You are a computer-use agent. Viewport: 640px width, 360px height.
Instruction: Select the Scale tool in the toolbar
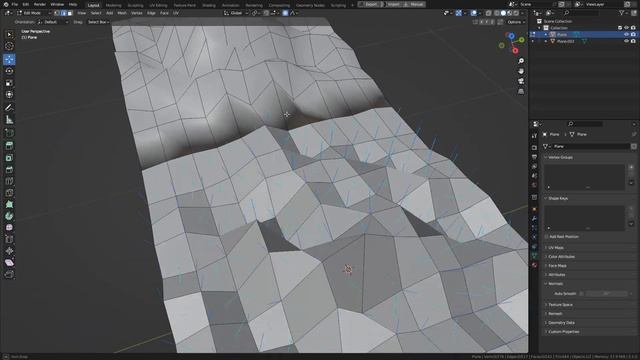[9, 83]
